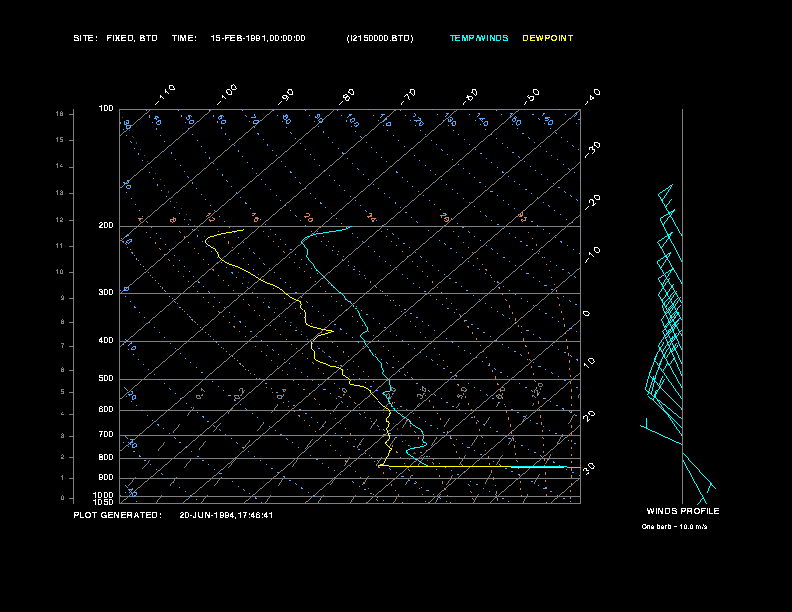792x612 pixels.
Task: Click the 400 pressure level label
Action: click(106, 340)
